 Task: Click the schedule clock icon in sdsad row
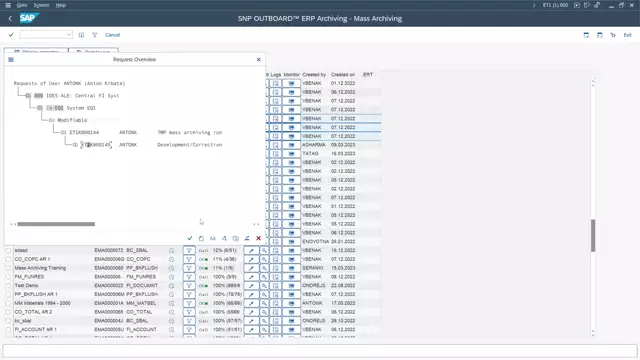[171, 251]
